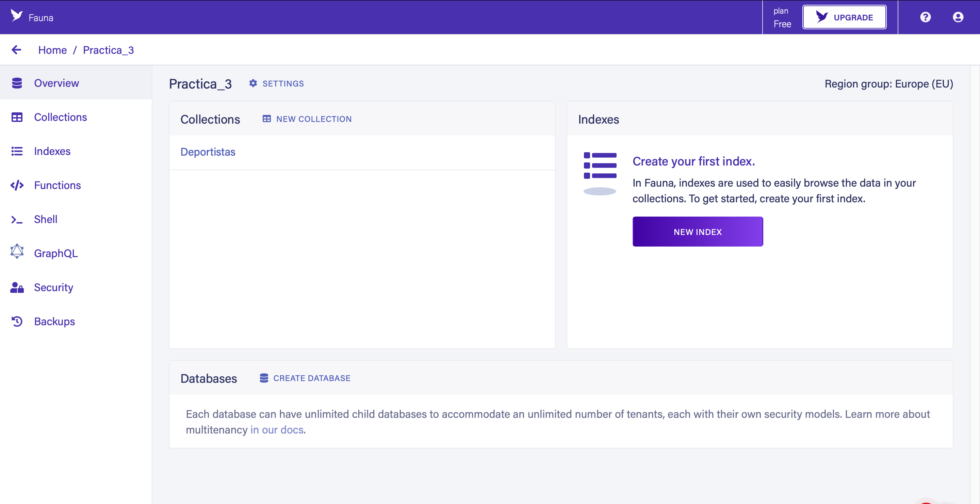Click NEW COLLECTION button

pyautogui.click(x=307, y=119)
